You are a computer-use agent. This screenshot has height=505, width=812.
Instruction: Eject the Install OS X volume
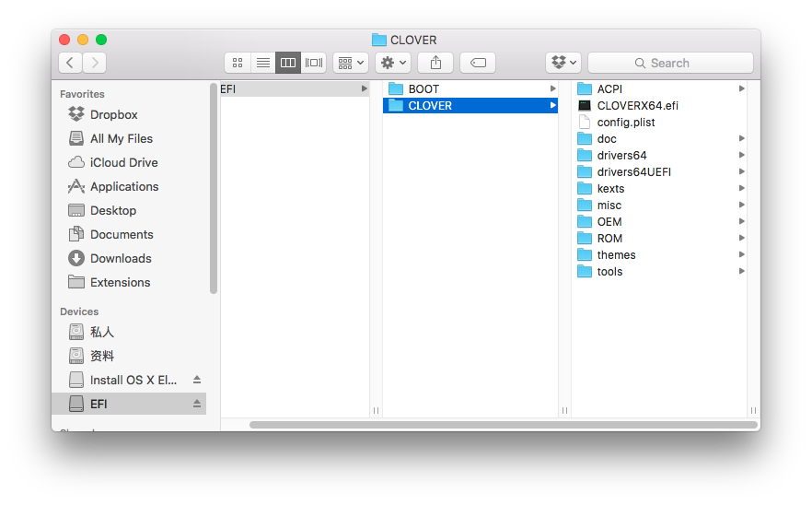click(197, 380)
